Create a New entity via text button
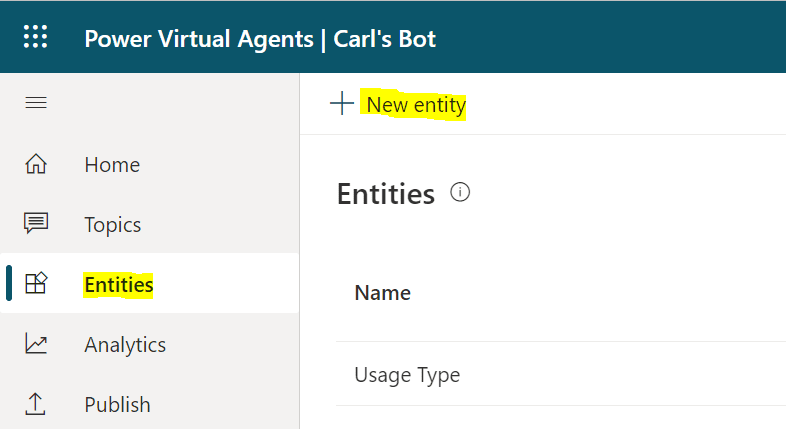This screenshot has height=429, width=786. (416, 105)
